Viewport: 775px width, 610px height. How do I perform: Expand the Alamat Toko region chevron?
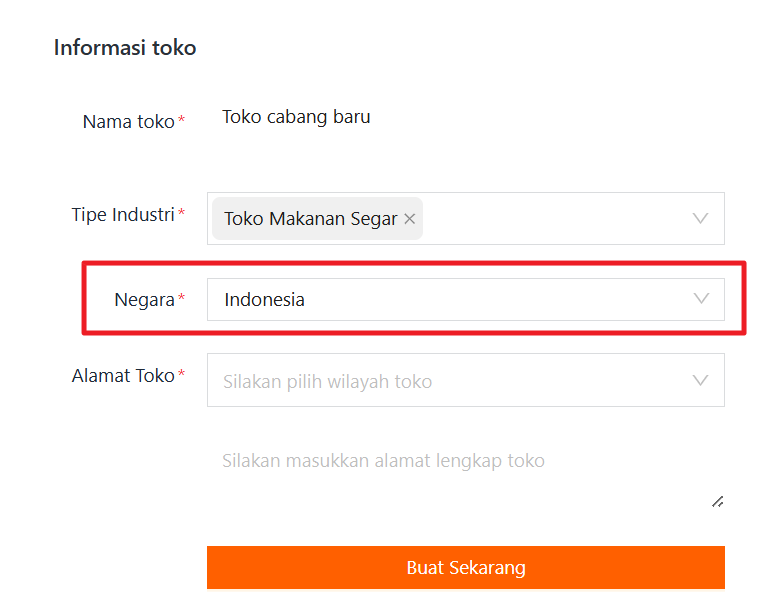tap(701, 380)
